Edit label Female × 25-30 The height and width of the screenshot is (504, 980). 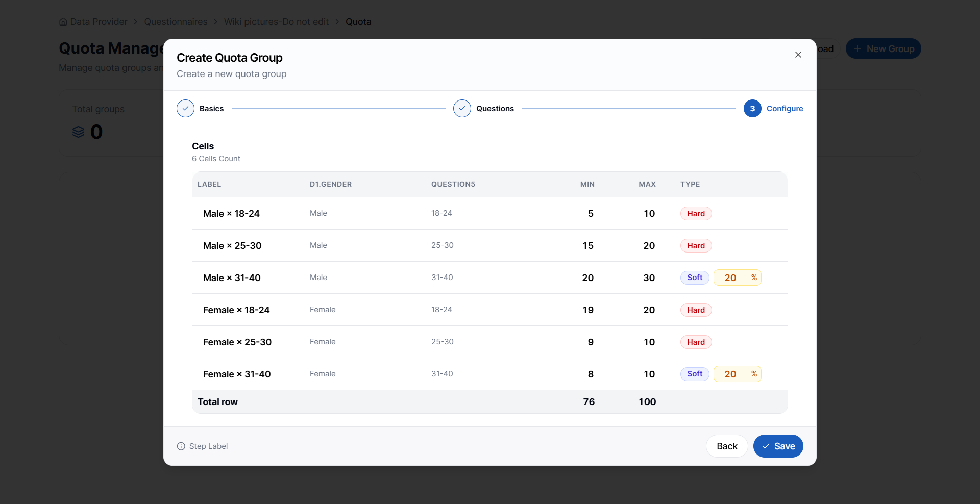237,342
